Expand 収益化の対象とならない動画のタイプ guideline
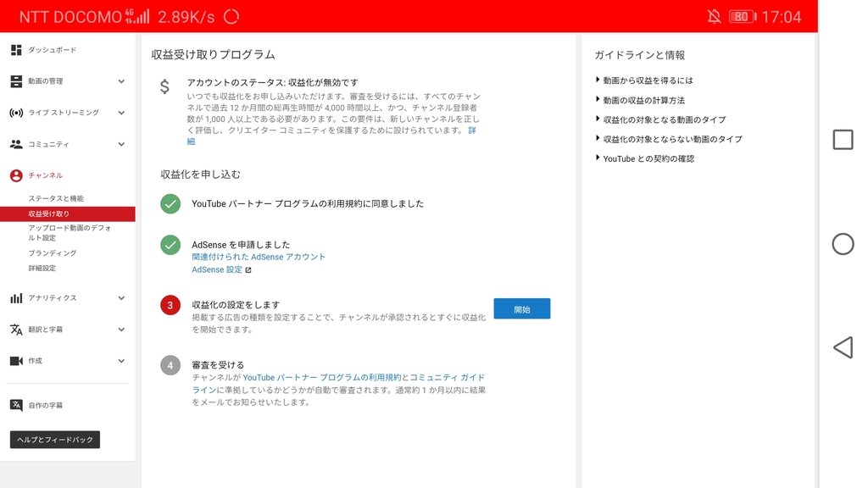This screenshot has height=488, width=868. [x=669, y=139]
